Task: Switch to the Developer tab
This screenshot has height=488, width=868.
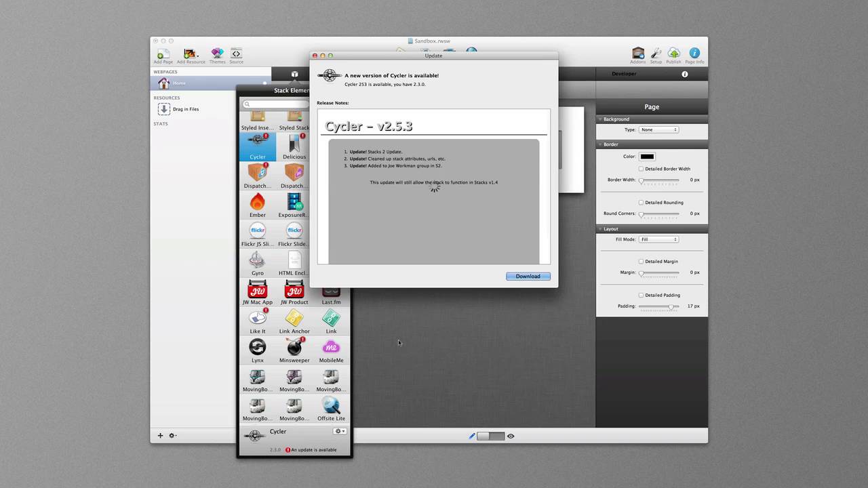Action: (x=624, y=74)
